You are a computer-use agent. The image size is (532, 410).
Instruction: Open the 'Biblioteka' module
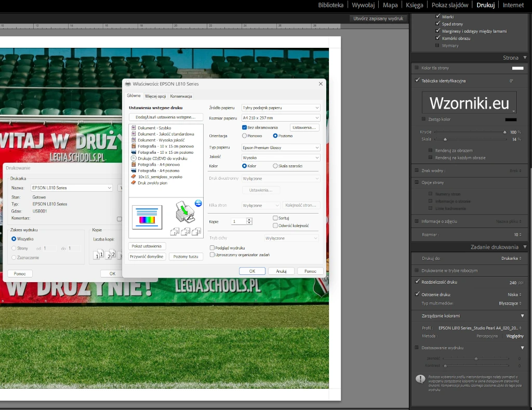(x=330, y=5)
